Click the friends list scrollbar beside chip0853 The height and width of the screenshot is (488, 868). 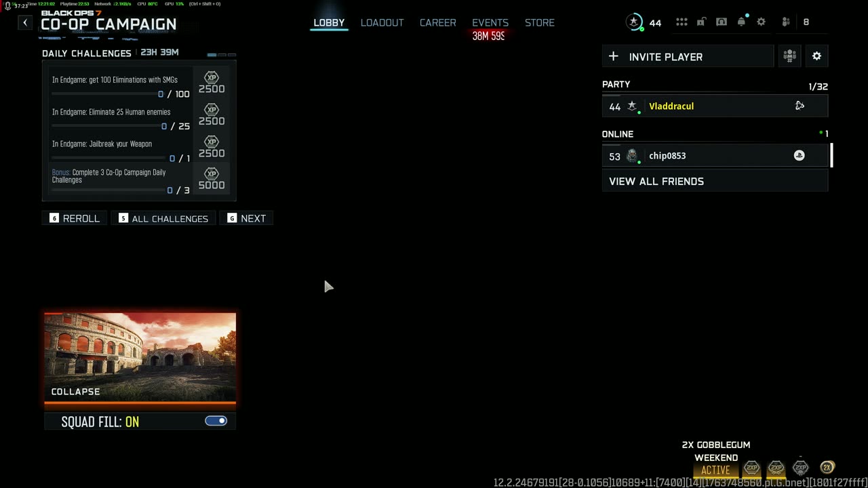coord(831,155)
